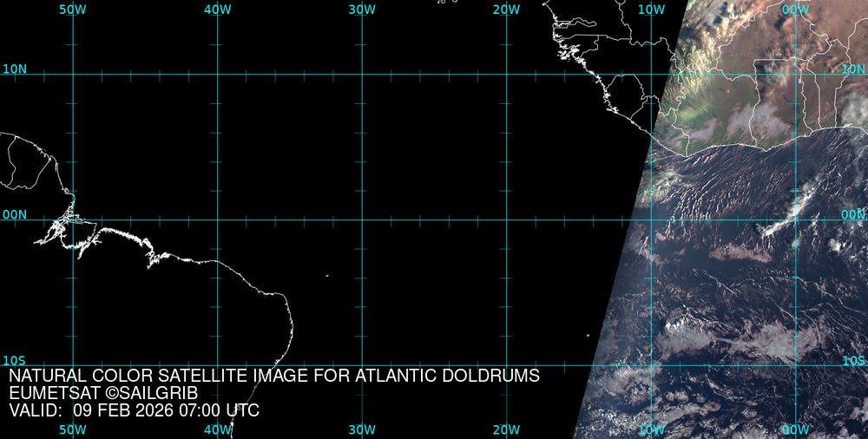Click the 50W longitude label along the top edge
The image size is (868, 439).
tap(73, 10)
